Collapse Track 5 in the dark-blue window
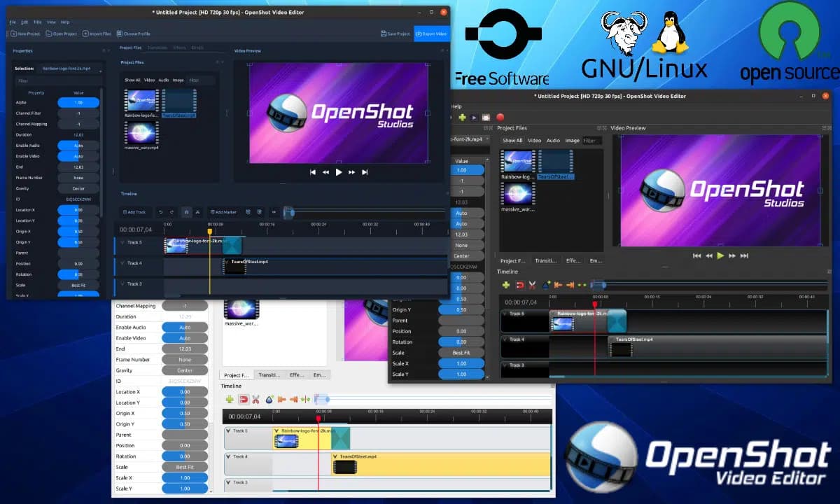This screenshot has height=504, width=840. (x=122, y=243)
